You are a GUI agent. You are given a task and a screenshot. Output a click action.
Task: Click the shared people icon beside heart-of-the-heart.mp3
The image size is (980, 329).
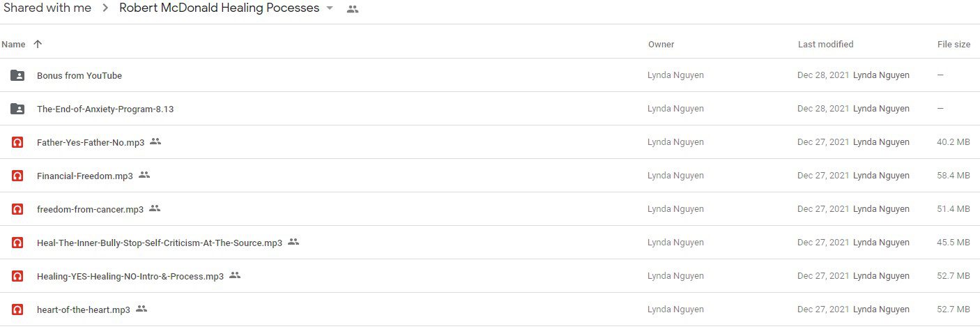point(141,309)
